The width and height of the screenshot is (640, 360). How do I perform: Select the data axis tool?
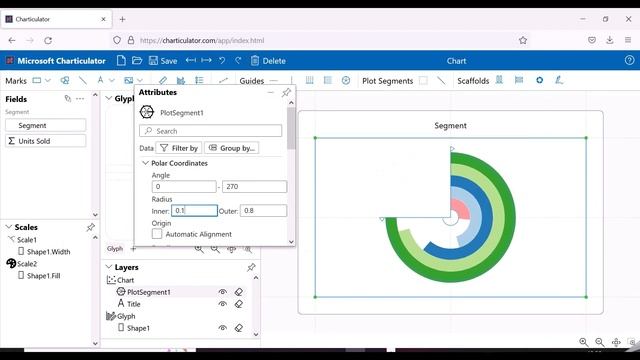[163, 80]
